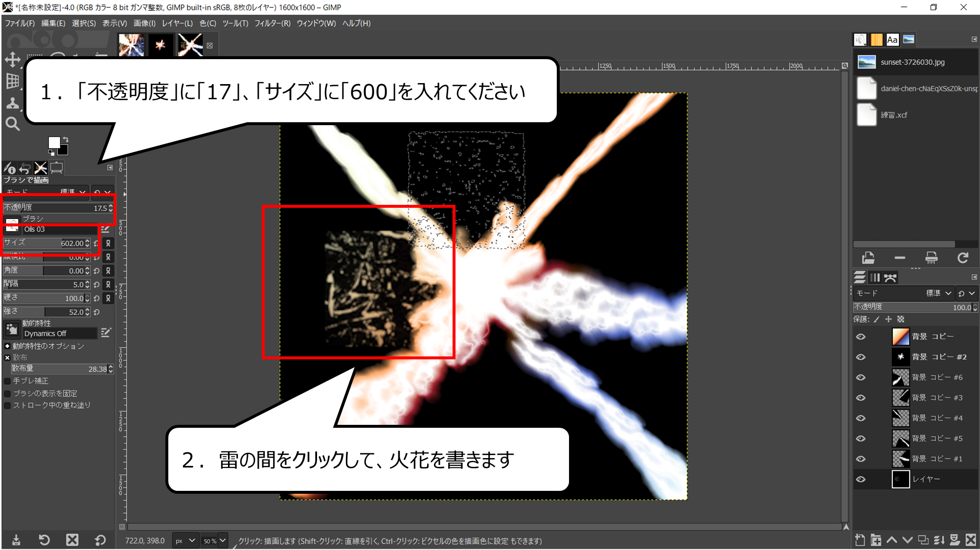The height and width of the screenshot is (550, 980).
Task: Reset brush size to default
Action: click(x=96, y=243)
